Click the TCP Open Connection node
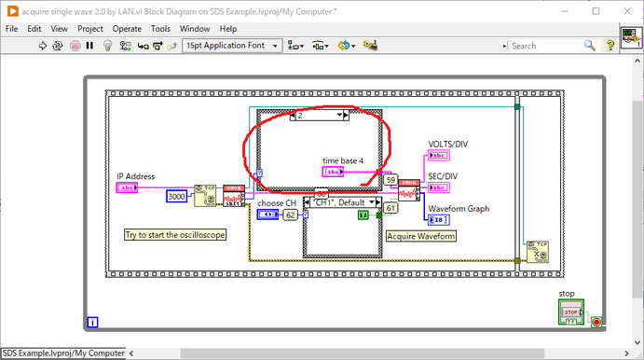Viewport: 644px width, 360px height. [x=205, y=196]
